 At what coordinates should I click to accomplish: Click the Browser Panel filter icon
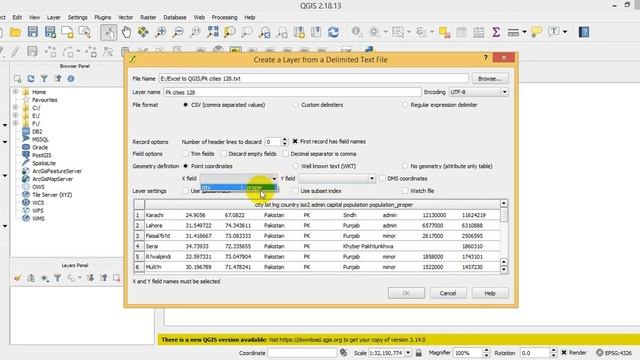click(44, 78)
